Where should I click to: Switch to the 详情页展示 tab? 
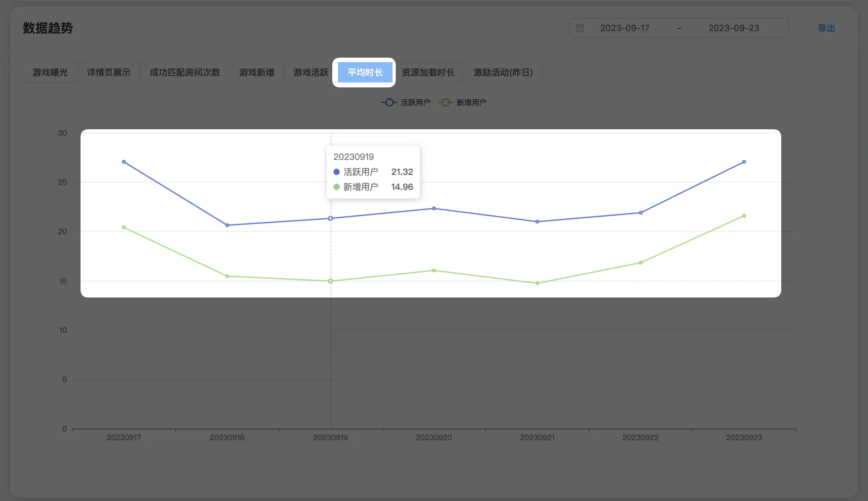[x=108, y=72]
